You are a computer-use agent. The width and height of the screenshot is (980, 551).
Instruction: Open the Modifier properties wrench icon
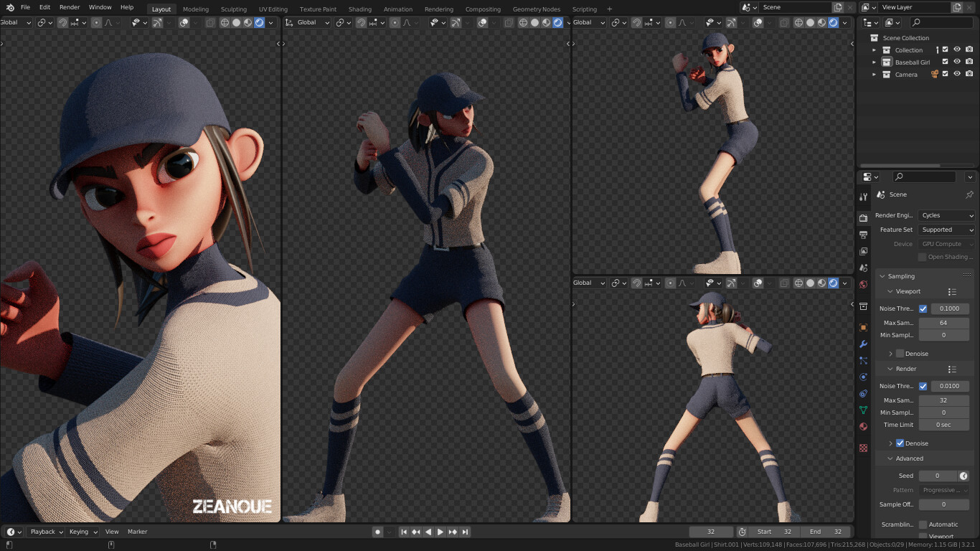[863, 344]
